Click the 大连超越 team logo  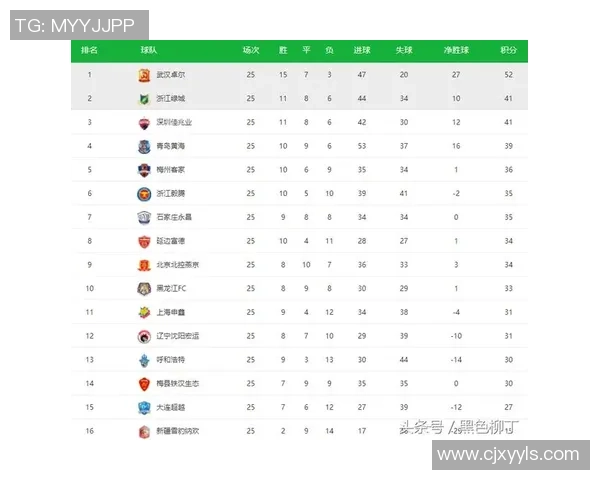coord(144,407)
